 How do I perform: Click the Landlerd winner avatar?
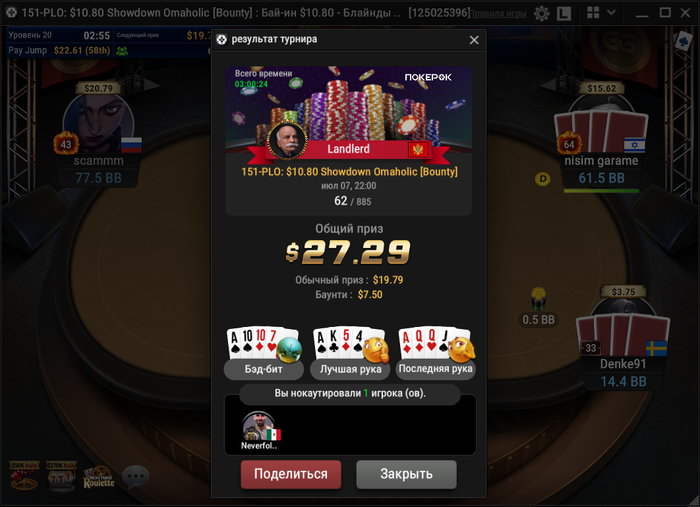(287, 140)
